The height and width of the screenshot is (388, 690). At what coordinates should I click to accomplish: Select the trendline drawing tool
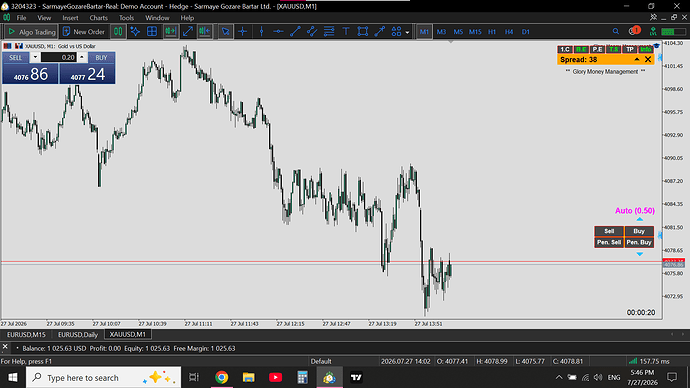click(x=295, y=31)
